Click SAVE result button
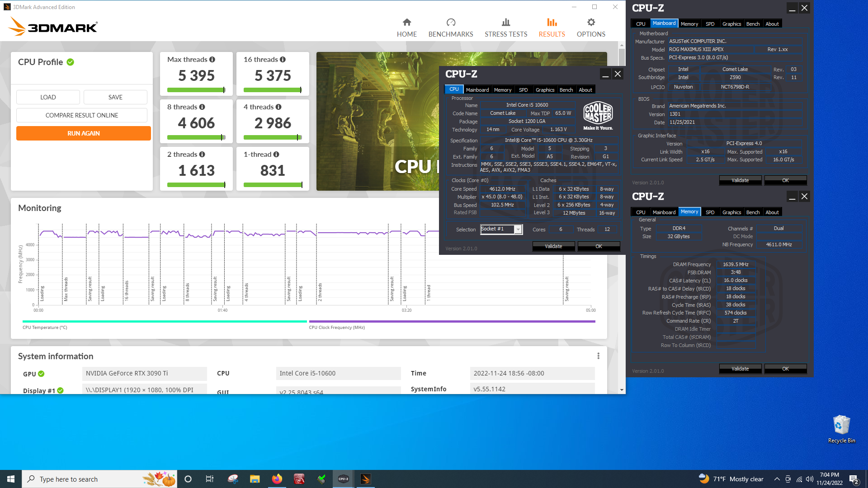 point(115,97)
